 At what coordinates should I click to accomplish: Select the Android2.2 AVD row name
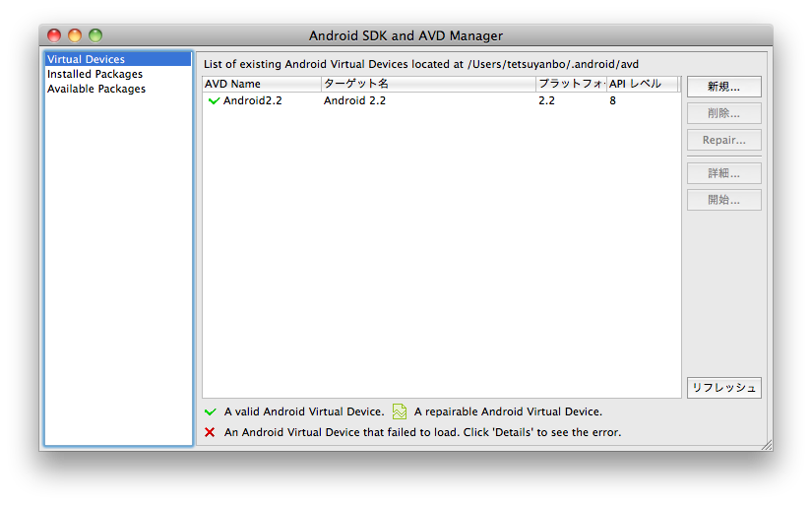tap(253, 100)
